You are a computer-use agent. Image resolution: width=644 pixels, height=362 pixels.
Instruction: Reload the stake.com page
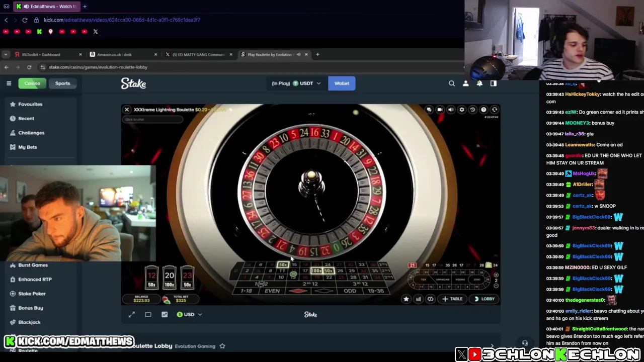[29, 67]
